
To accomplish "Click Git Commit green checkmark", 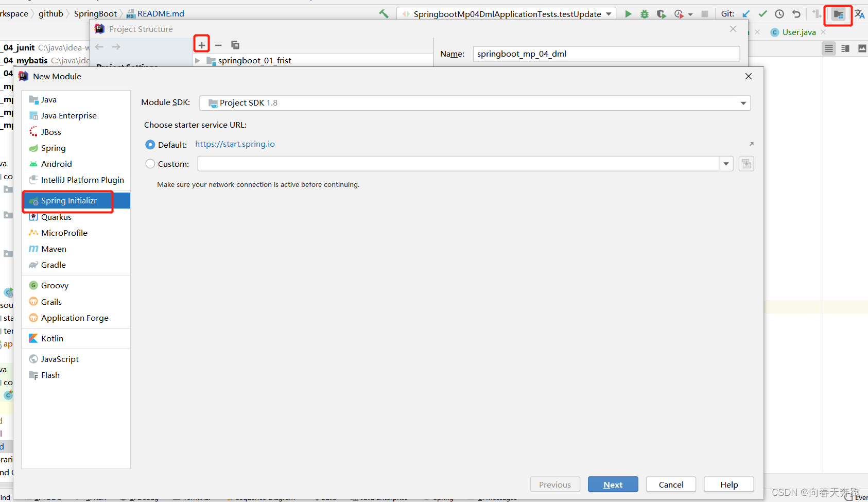I will [x=763, y=14].
